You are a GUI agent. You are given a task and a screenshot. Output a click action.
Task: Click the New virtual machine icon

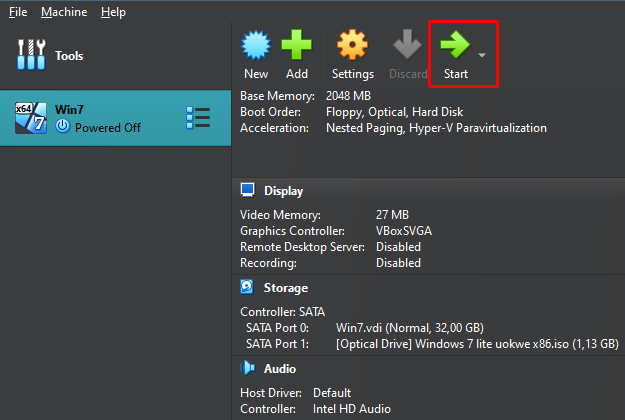(256, 45)
